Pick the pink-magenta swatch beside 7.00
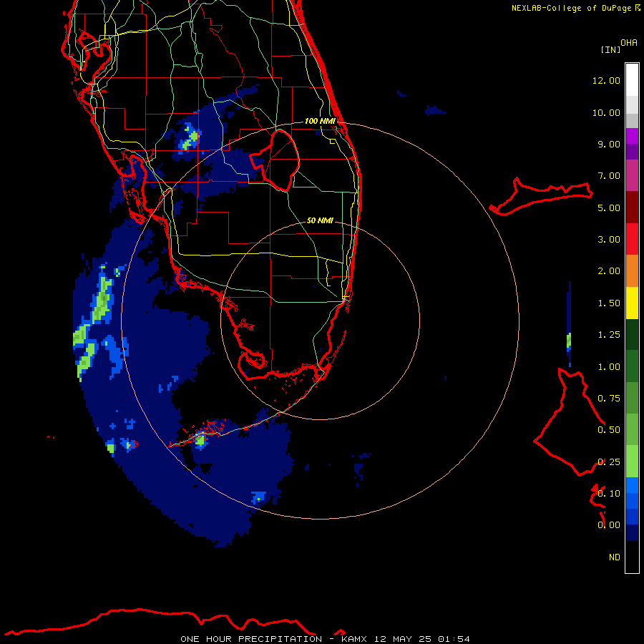This screenshot has width=644, height=644. (x=632, y=175)
